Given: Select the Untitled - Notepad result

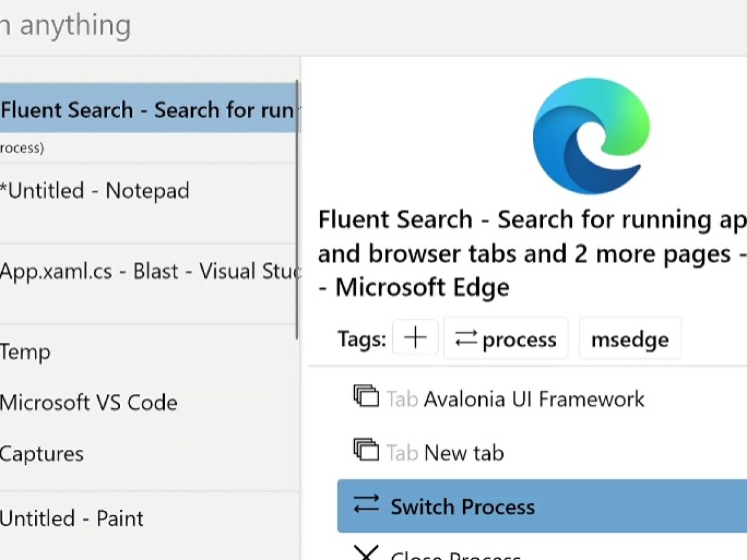Looking at the screenshot, I should tap(93, 191).
